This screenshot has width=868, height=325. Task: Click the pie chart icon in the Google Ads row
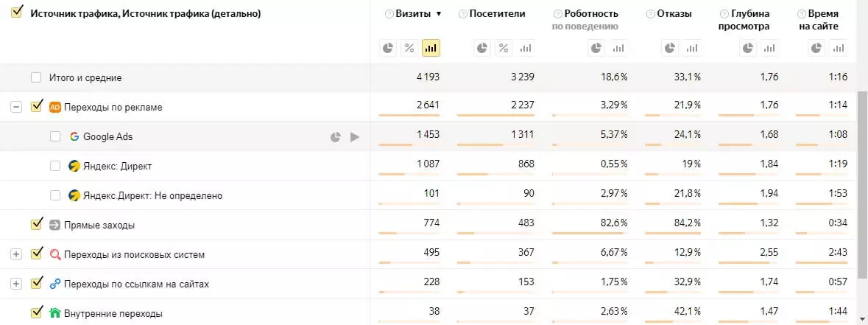pyautogui.click(x=336, y=136)
